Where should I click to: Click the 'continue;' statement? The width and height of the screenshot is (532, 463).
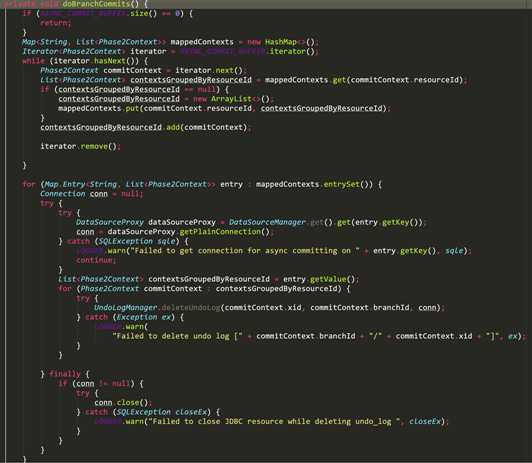pyautogui.click(x=96, y=261)
